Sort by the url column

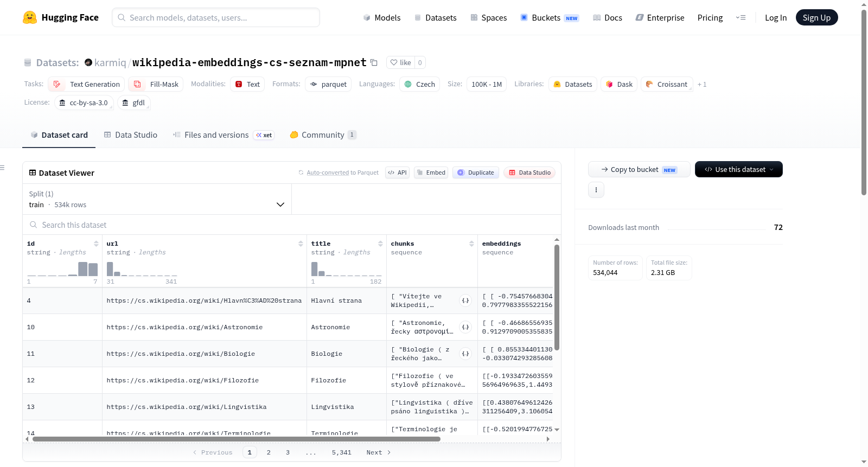click(x=301, y=244)
